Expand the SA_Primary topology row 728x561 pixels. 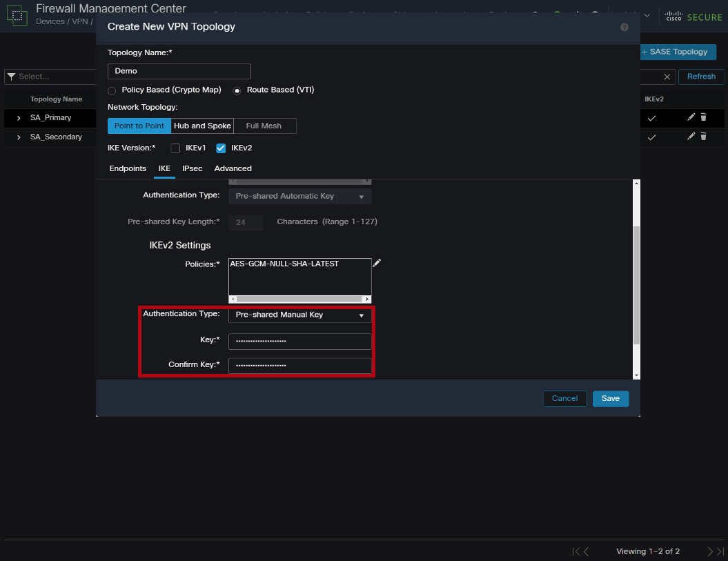(x=19, y=118)
